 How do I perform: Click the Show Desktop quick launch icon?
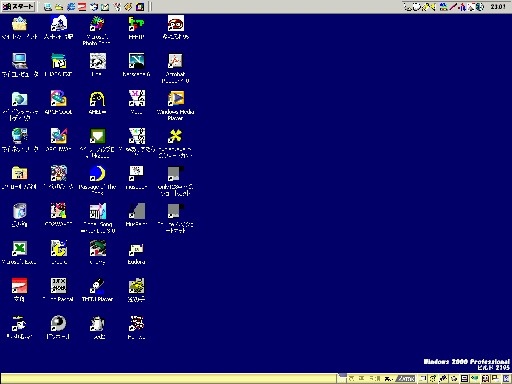click(48, 7)
